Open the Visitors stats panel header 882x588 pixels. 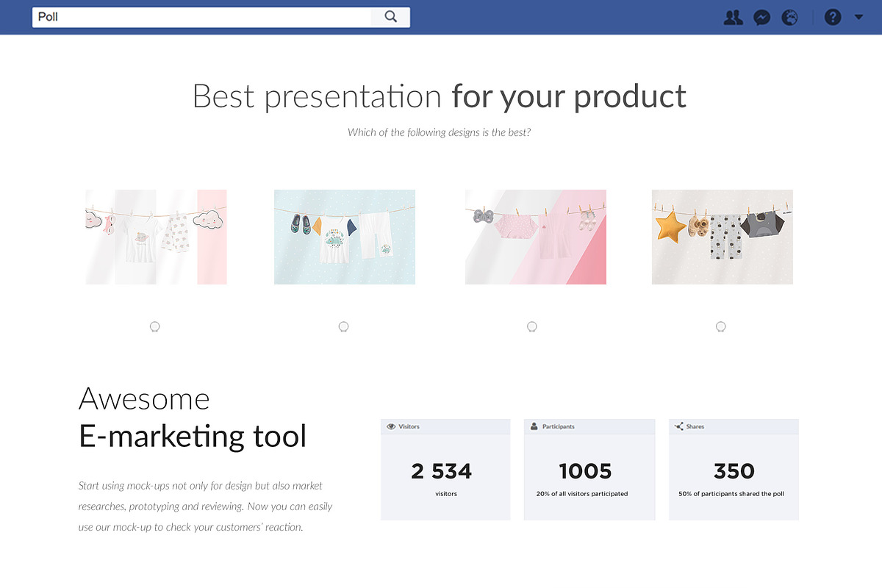click(x=445, y=426)
